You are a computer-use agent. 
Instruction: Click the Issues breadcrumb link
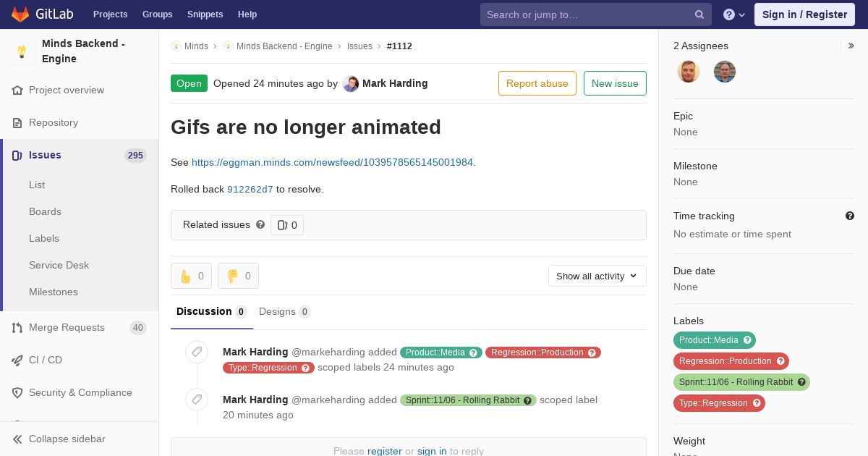359,46
